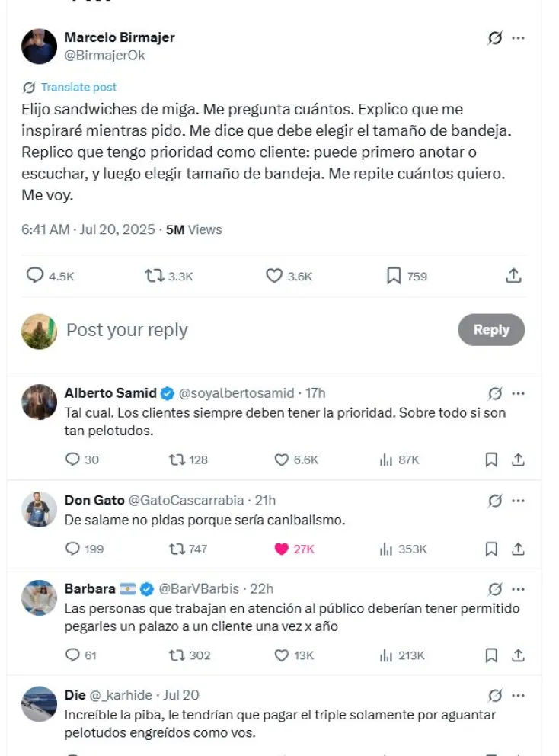Screen dimensions: 559x756
Task: Repost the main post with 3.3K reposts
Action: (x=155, y=276)
